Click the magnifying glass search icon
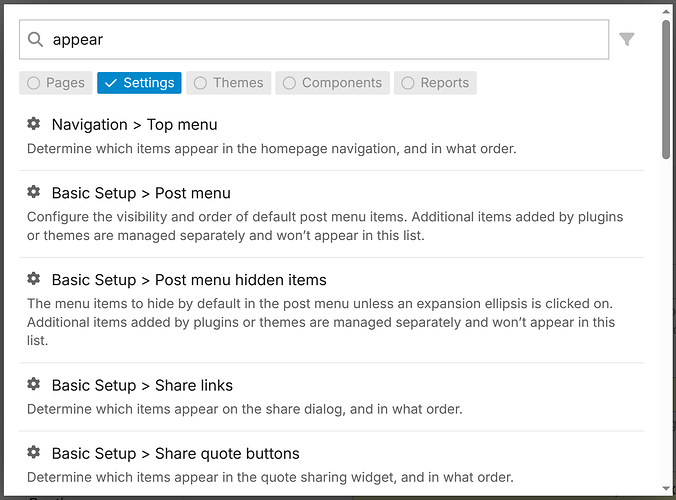Viewport: 676px width, 500px height. point(35,39)
